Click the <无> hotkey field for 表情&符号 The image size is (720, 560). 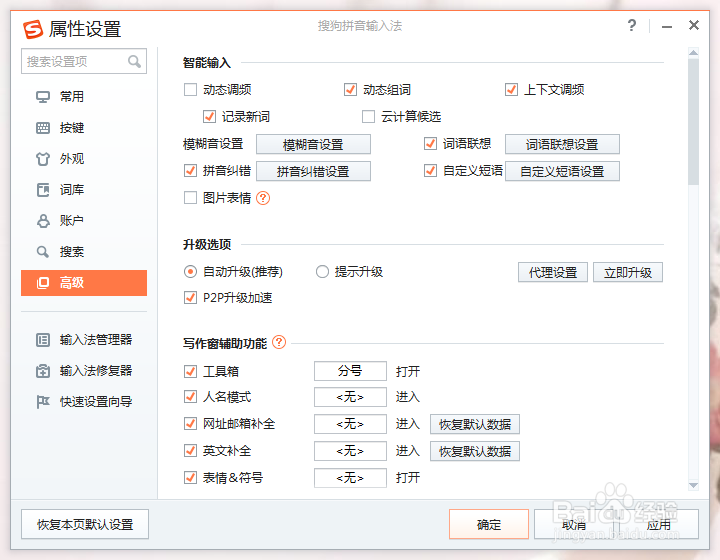coord(350,478)
